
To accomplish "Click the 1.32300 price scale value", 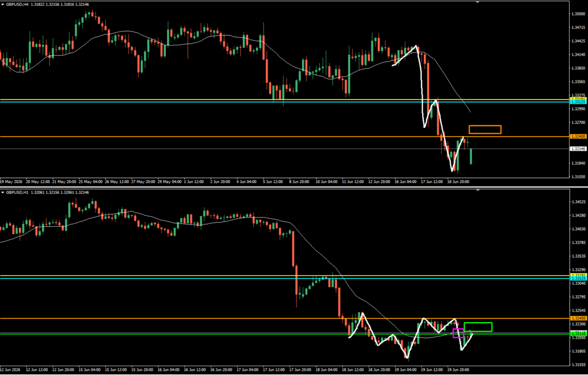I will (x=578, y=324).
